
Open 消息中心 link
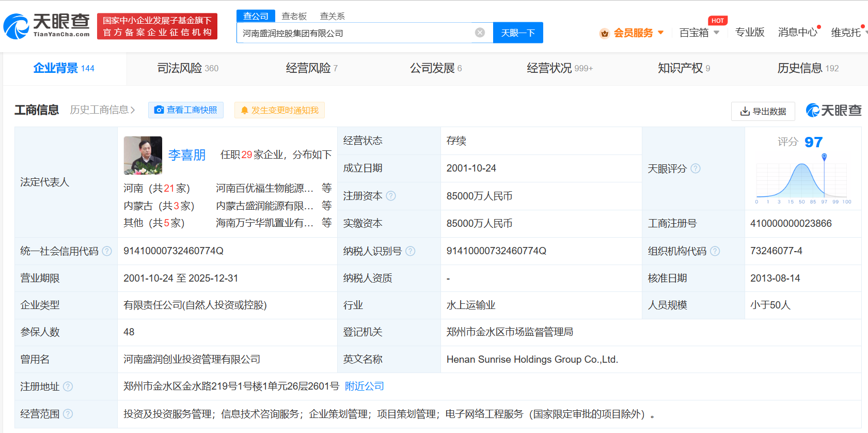(x=798, y=32)
